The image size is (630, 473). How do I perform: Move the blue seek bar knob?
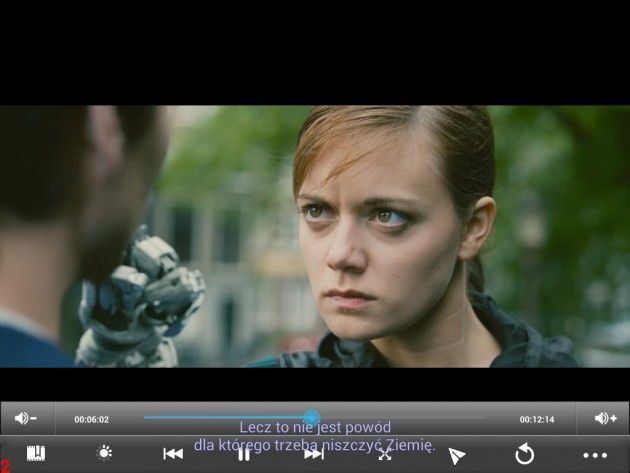[x=312, y=418]
